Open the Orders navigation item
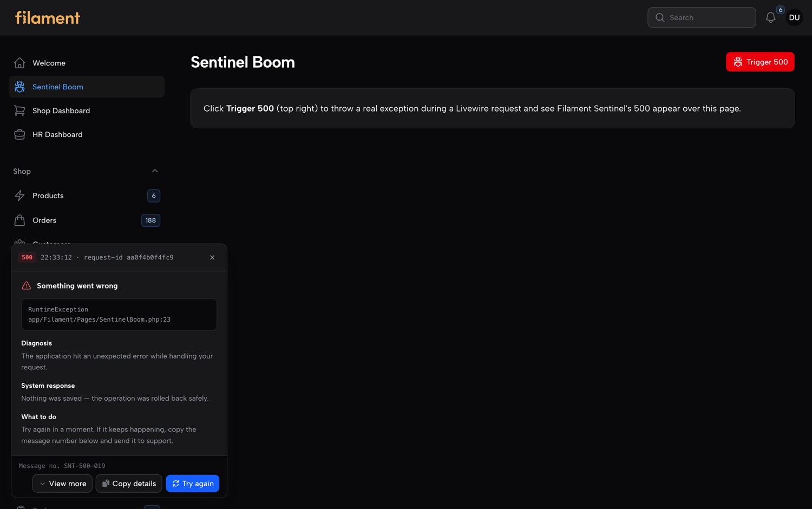This screenshot has height=509, width=812. point(87,220)
